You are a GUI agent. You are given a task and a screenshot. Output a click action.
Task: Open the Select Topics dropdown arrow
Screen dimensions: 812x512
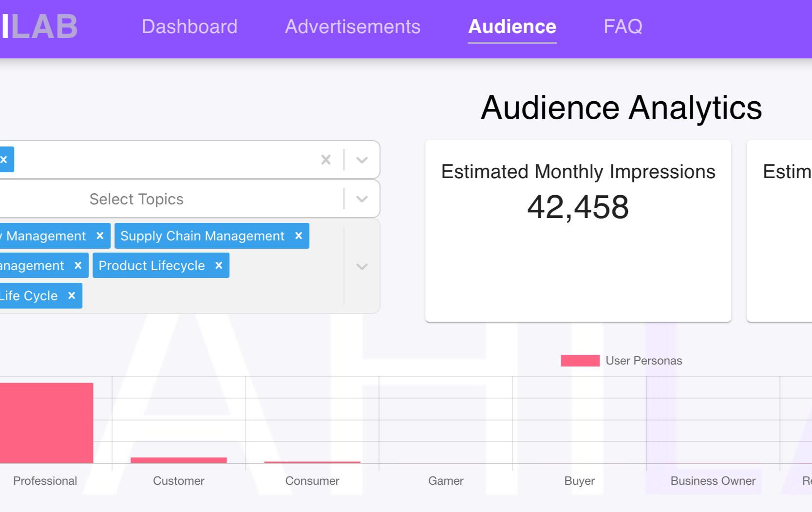[362, 199]
